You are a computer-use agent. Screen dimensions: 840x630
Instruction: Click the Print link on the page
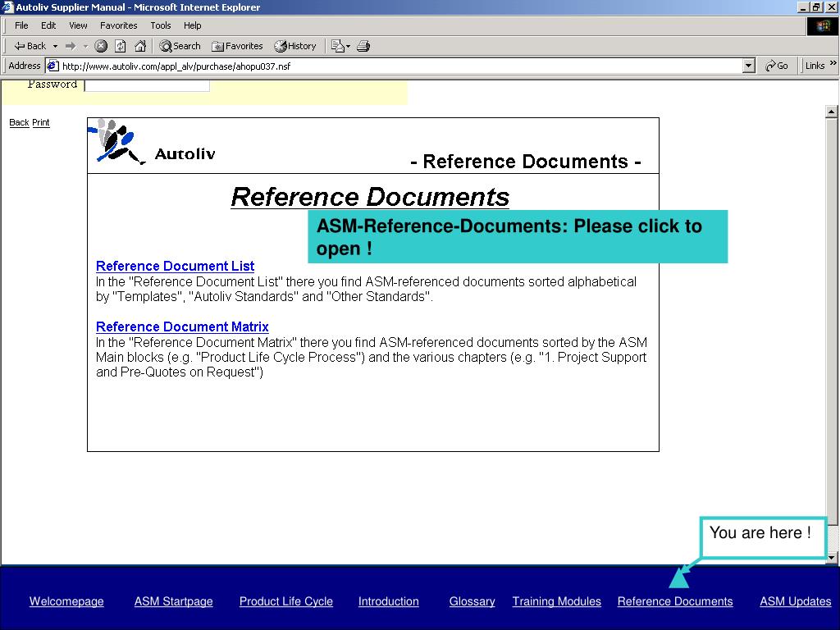[x=41, y=123]
